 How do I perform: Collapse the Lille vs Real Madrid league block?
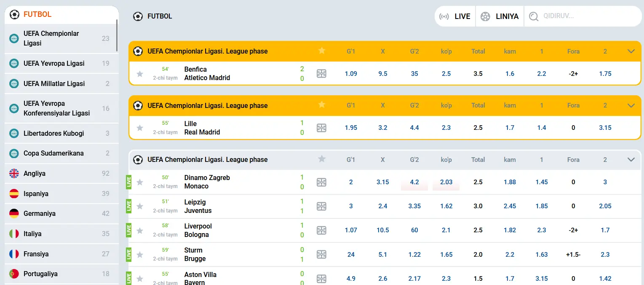pos(631,105)
